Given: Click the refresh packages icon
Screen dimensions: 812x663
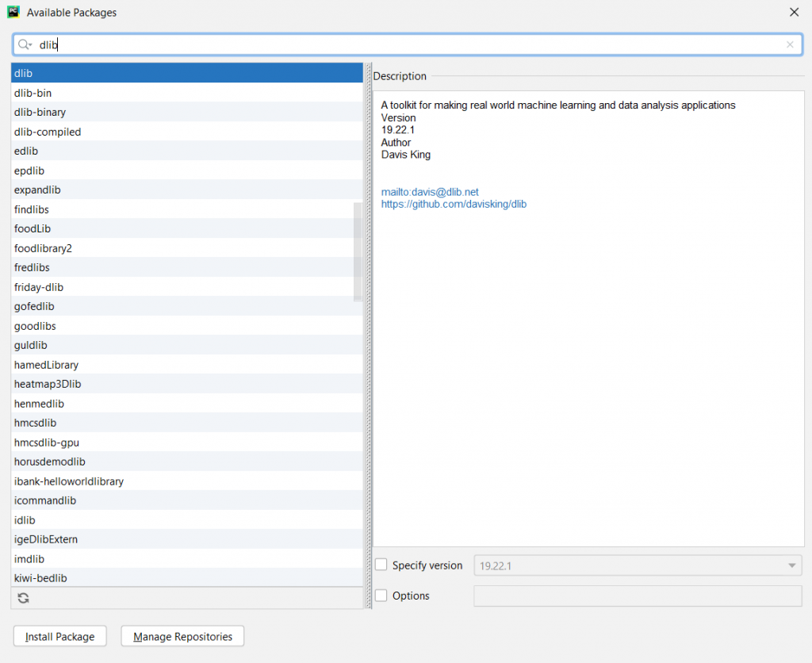Looking at the screenshot, I should click(22, 597).
